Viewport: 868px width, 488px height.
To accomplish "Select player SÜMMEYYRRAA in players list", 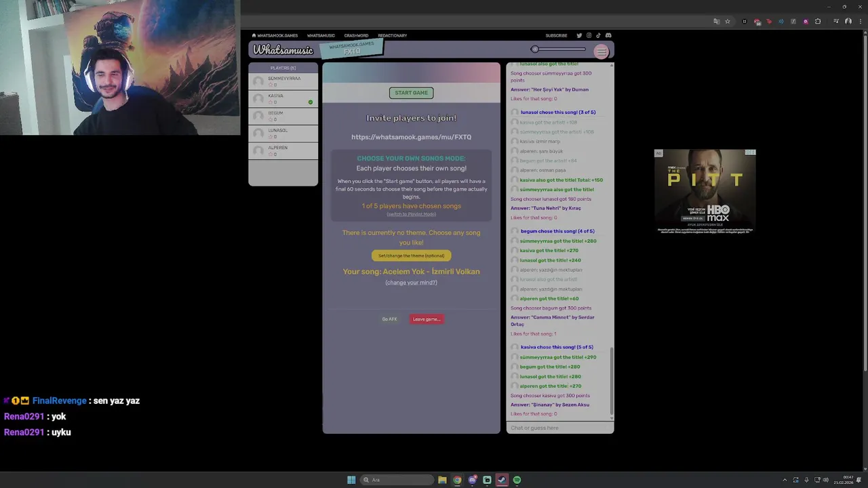I will (x=283, y=81).
